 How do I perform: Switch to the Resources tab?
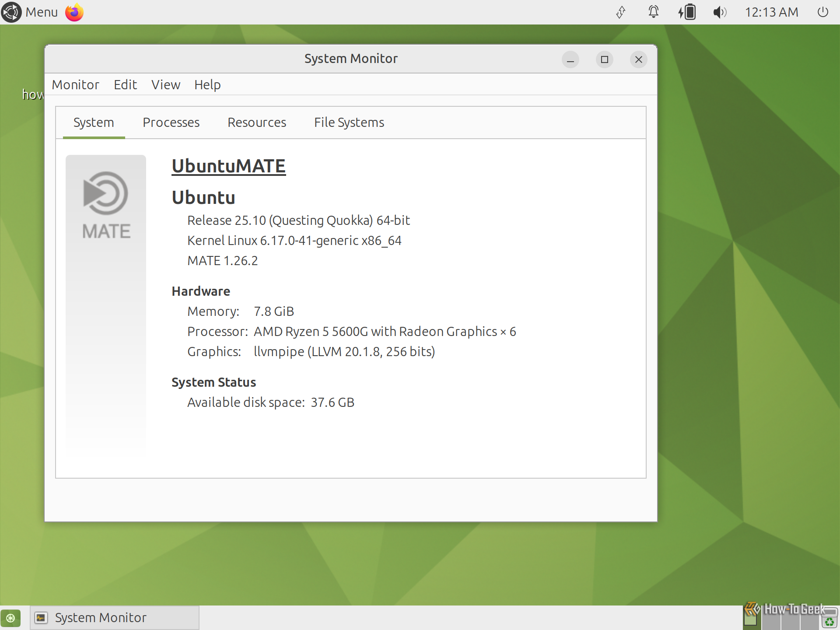pyautogui.click(x=257, y=122)
